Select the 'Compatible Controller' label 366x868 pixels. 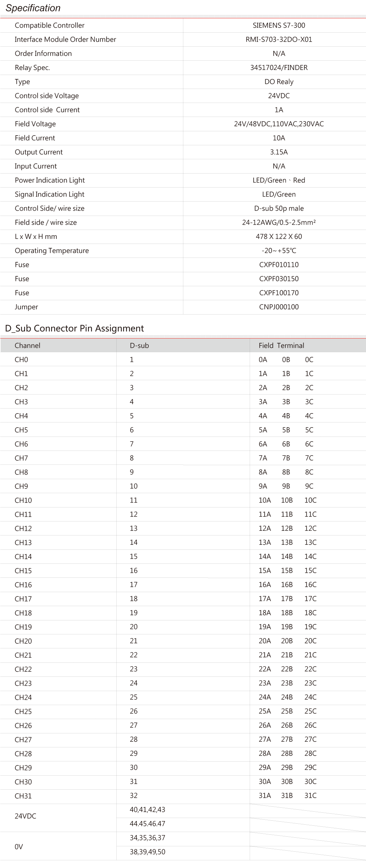pyautogui.click(x=50, y=25)
